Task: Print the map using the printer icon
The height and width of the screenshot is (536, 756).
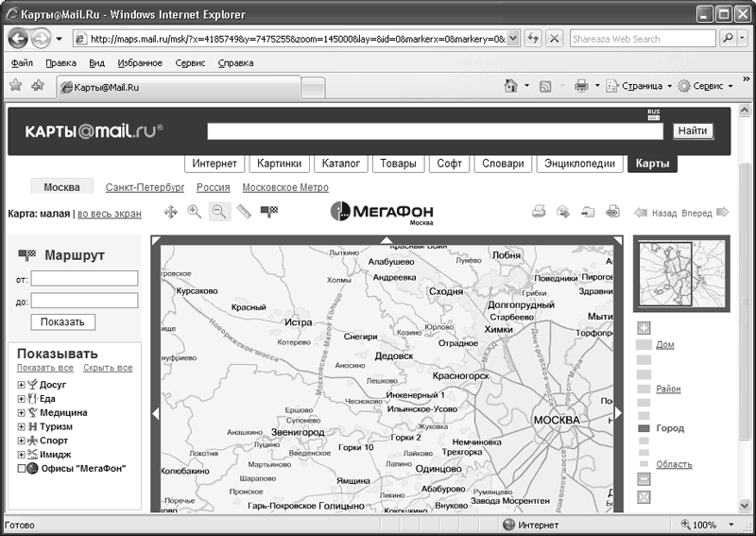Action: click(x=539, y=212)
